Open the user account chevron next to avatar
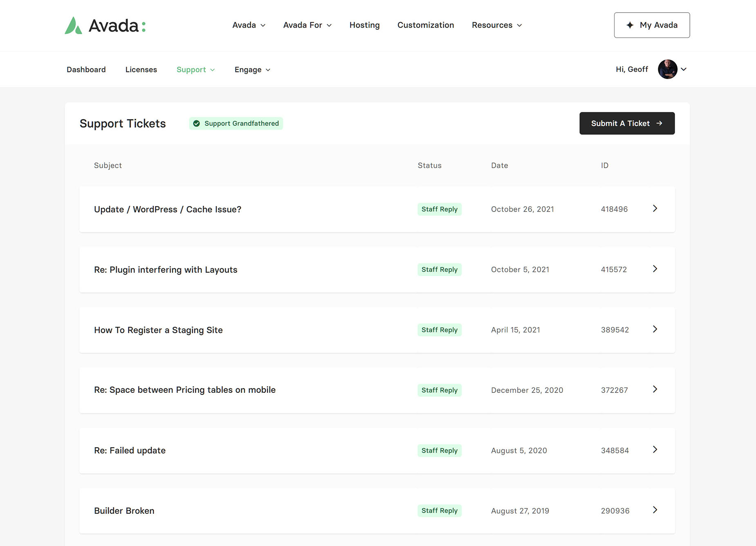The height and width of the screenshot is (546, 756). tap(683, 69)
